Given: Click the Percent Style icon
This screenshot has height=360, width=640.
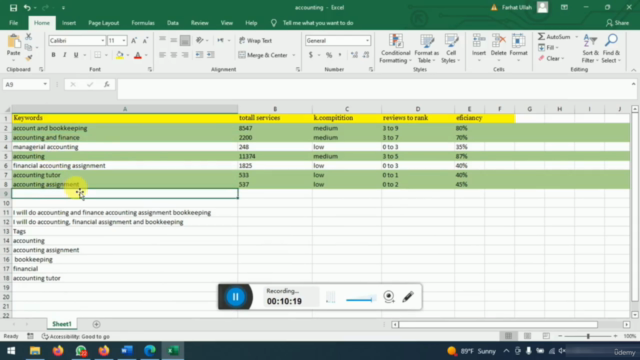Looking at the screenshot, I should pos(329,55).
